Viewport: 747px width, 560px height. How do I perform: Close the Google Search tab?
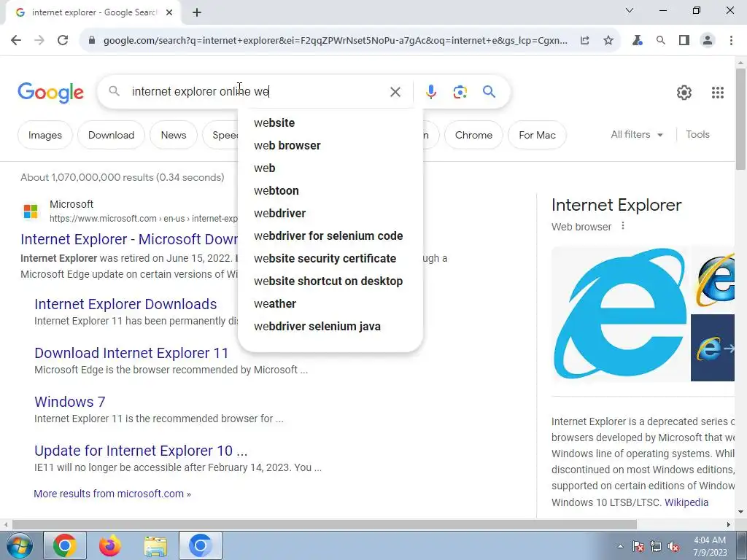pos(169,13)
